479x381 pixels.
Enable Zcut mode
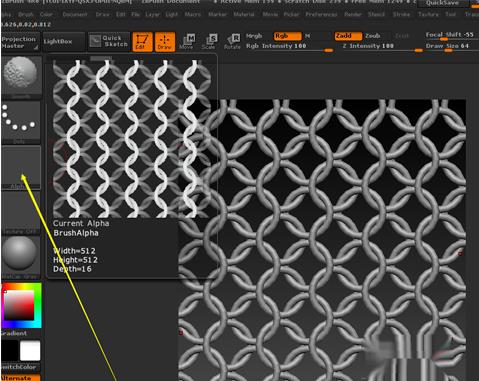[402, 36]
